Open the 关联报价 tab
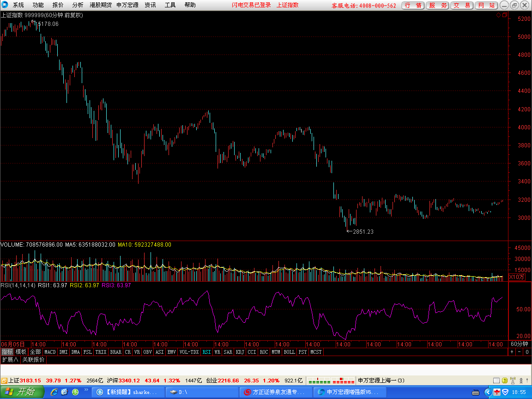 point(33,360)
